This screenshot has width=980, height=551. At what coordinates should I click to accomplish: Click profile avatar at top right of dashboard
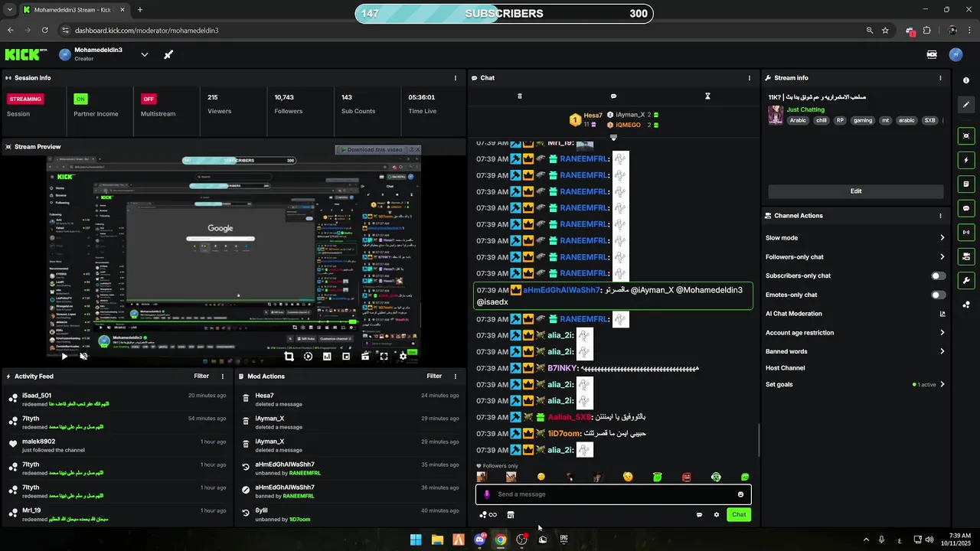tap(955, 54)
